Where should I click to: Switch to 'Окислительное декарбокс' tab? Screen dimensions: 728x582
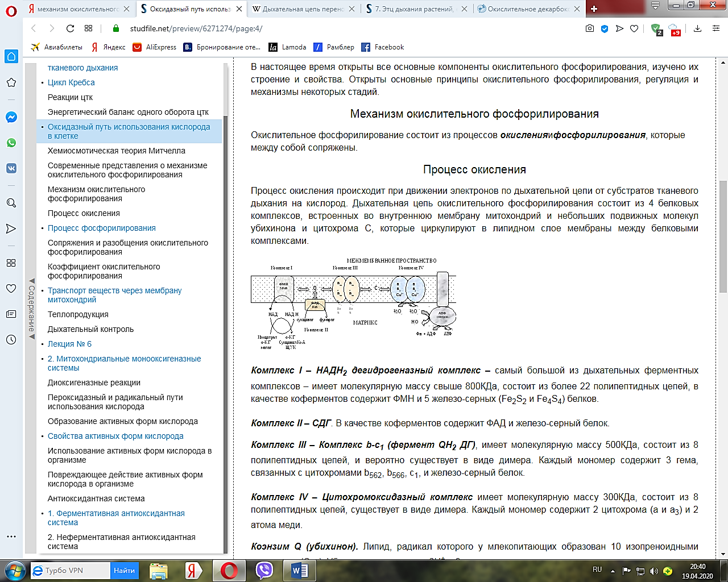(530, 9)
